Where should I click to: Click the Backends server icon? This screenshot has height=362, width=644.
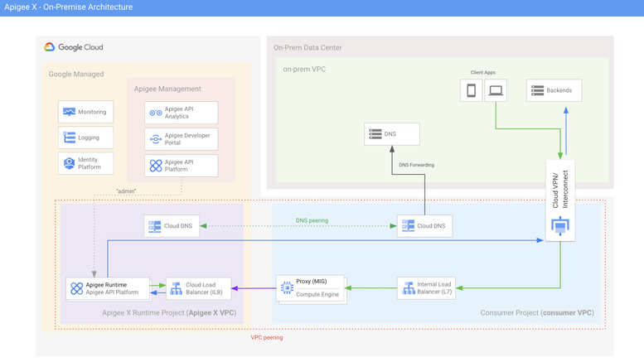[537, 90]
